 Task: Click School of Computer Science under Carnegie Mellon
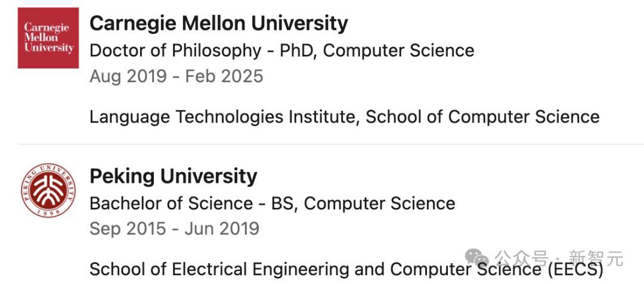tap(482, 117)
